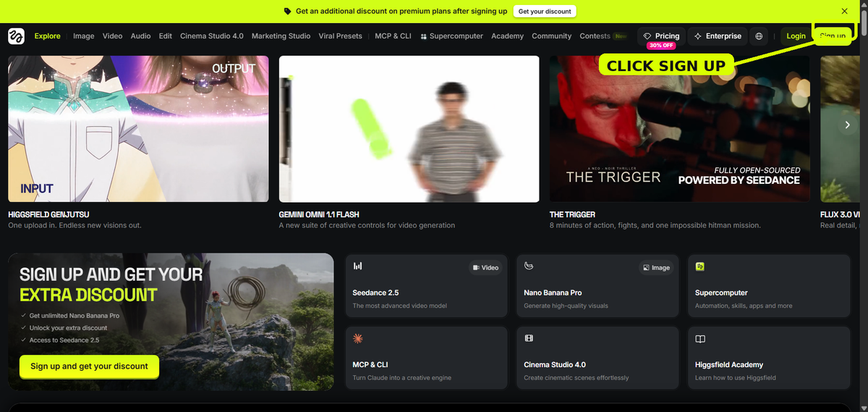Click the 30% OFF badge
868x412 pixels.
[661, 46]
